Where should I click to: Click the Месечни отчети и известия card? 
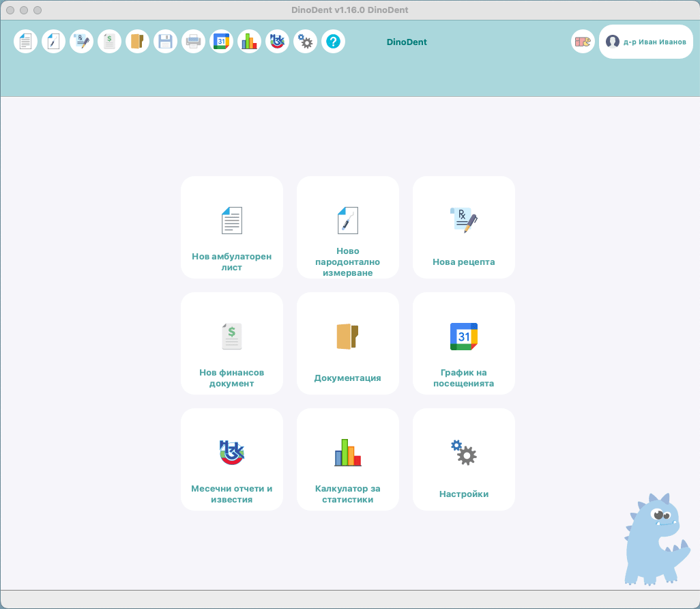pos(231,459)
